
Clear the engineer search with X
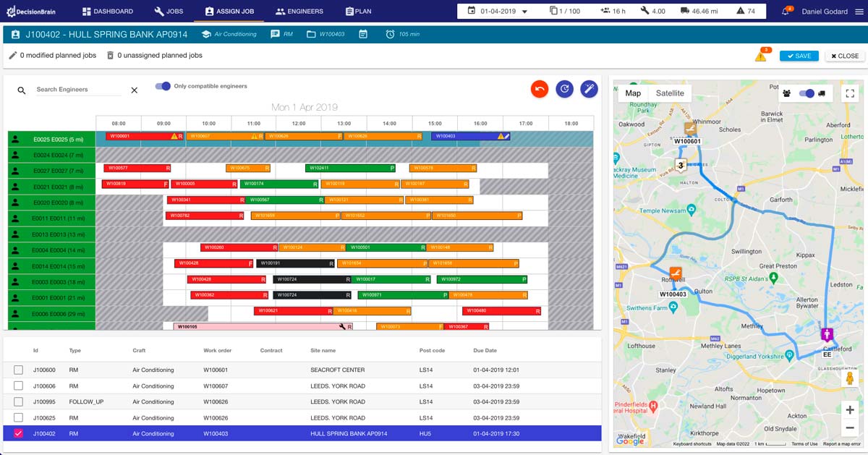point(134,90)
